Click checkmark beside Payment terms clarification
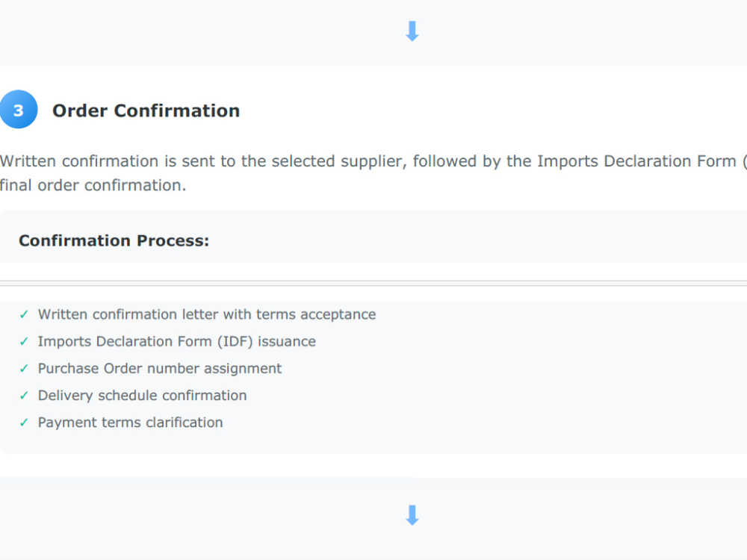This screenshot has height=560, width=747. coord(24,423)
